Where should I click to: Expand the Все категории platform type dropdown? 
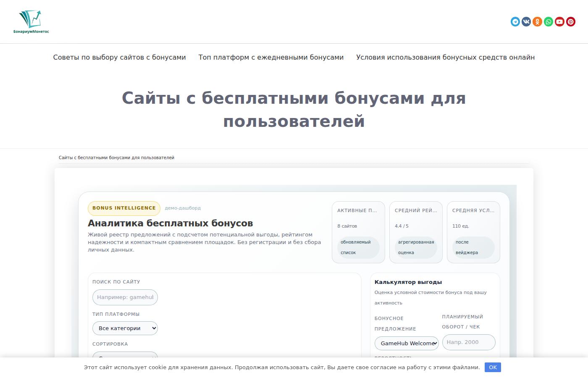[x=125, y=328]
